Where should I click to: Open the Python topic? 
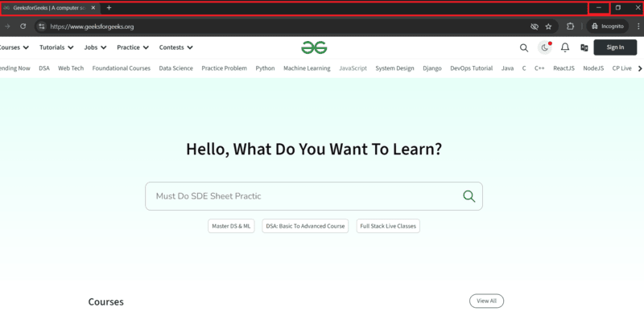[266, 68]
